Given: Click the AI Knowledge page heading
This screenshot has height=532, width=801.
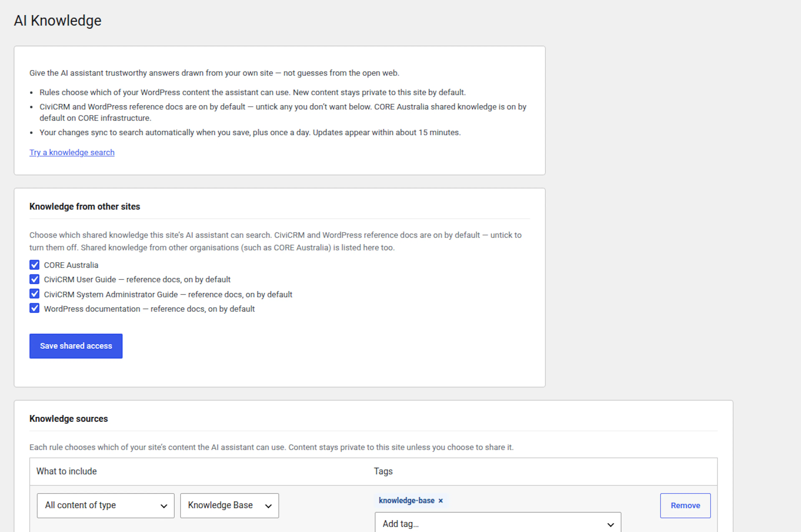Looking at the screenshot, I should coord(58,21).
